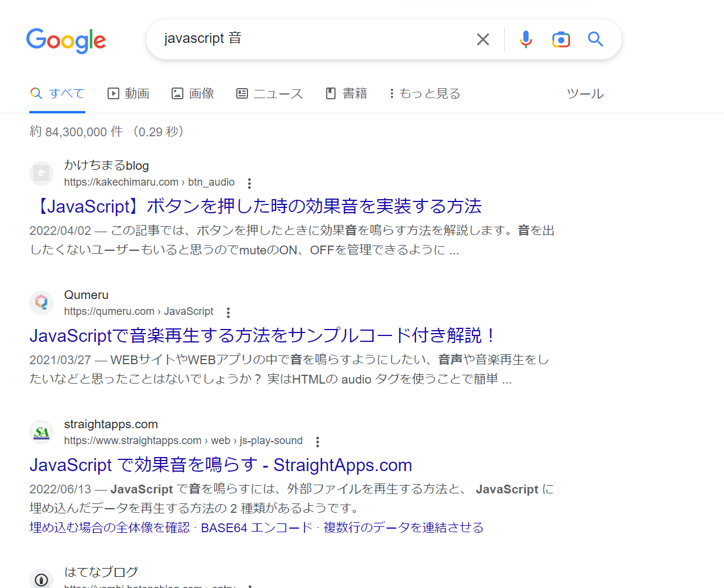Open Google Lens via the camera icon

(x=561, y=39)
